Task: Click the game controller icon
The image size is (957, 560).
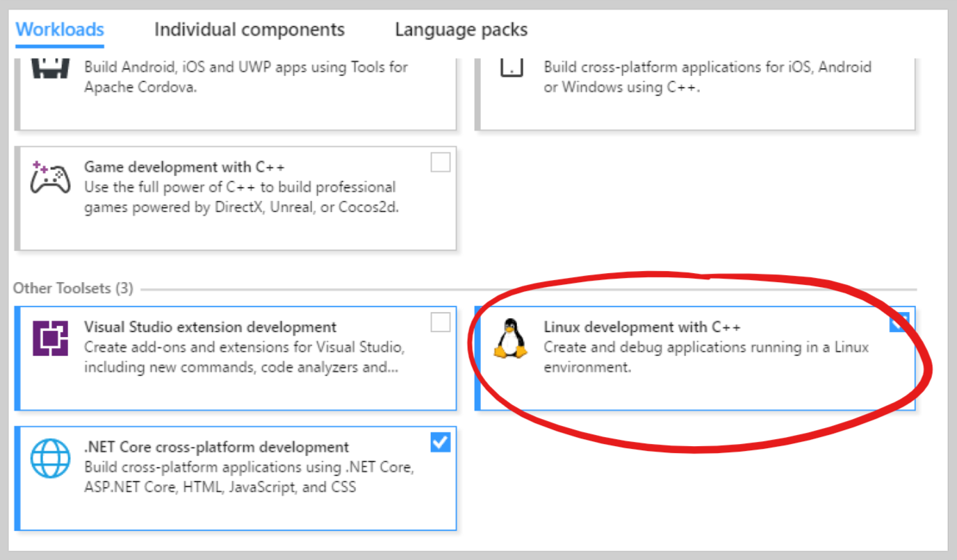Action: coord(50,178)
